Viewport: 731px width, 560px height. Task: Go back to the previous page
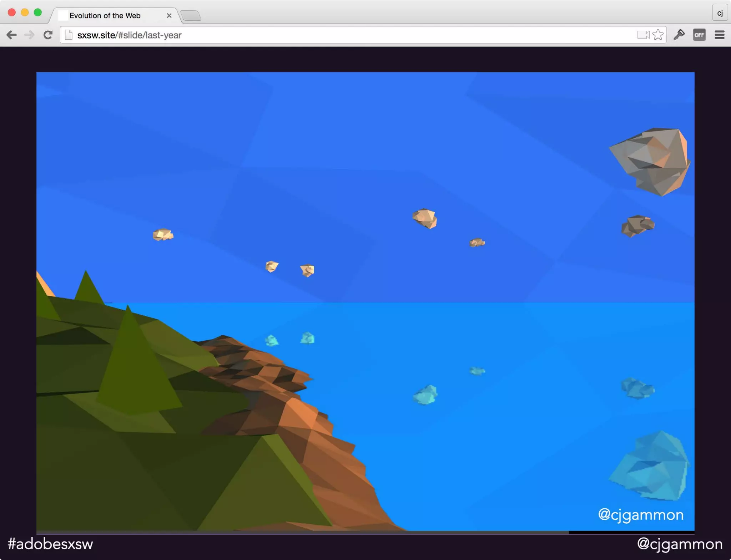point(11,35)
